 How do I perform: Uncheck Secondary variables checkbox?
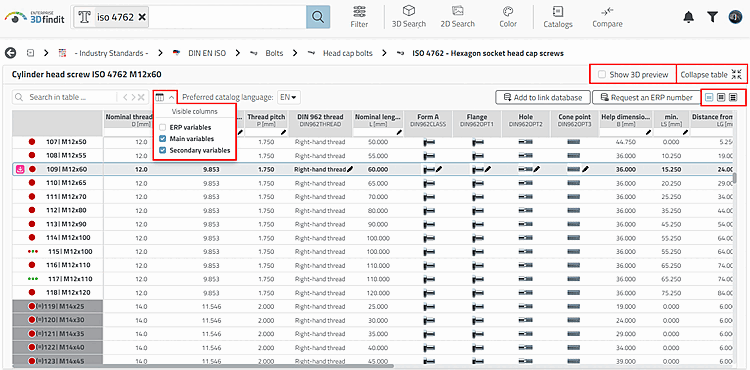tap(163, 150)
